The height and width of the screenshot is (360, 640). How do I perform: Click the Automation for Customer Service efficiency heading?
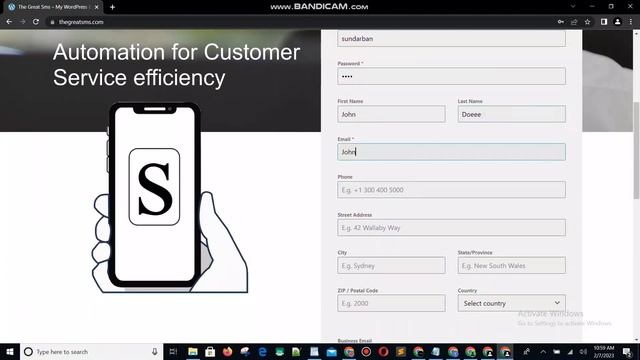tap(176, 65)
